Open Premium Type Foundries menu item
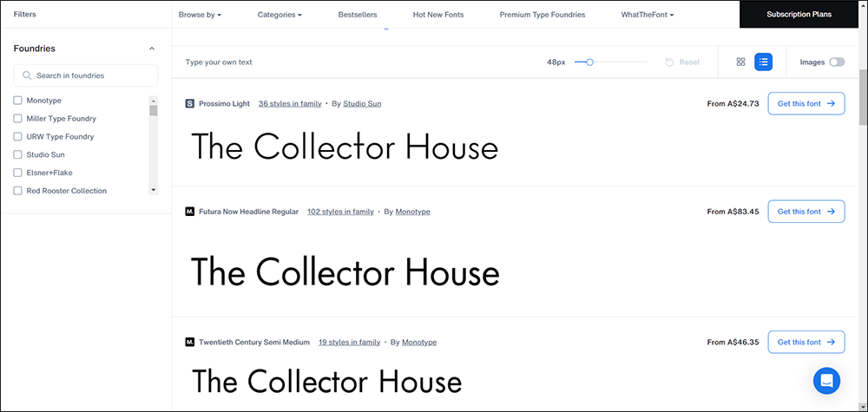Screen dimensions: 868x412 click(542, 15)
